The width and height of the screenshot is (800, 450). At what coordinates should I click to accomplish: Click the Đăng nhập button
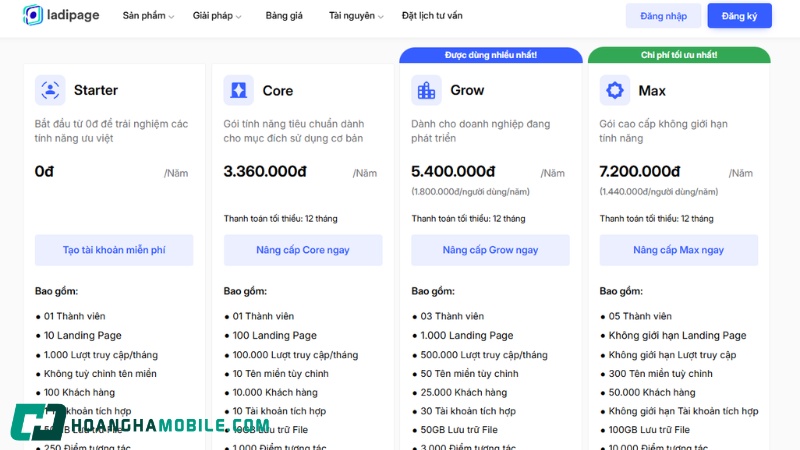point(663,16)
